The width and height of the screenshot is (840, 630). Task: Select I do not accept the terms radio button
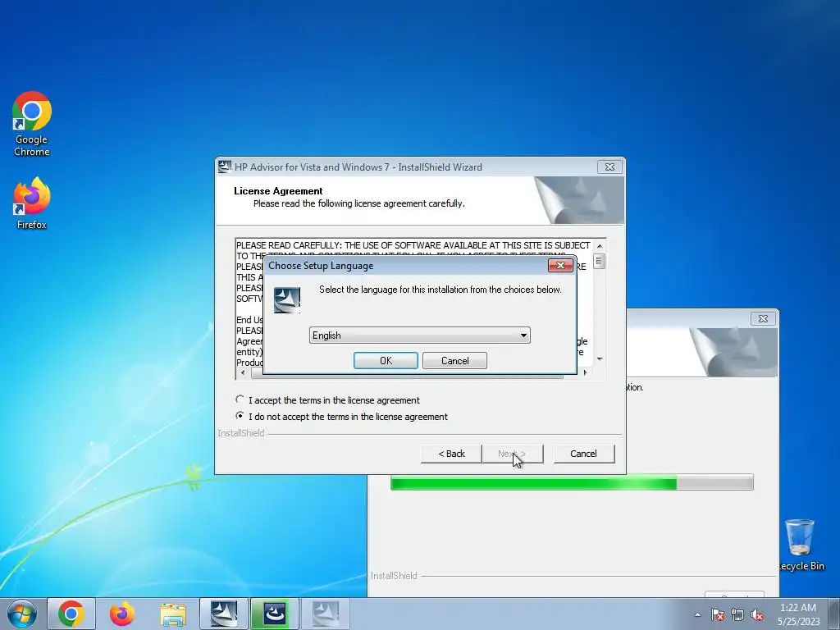pos(240,416)
